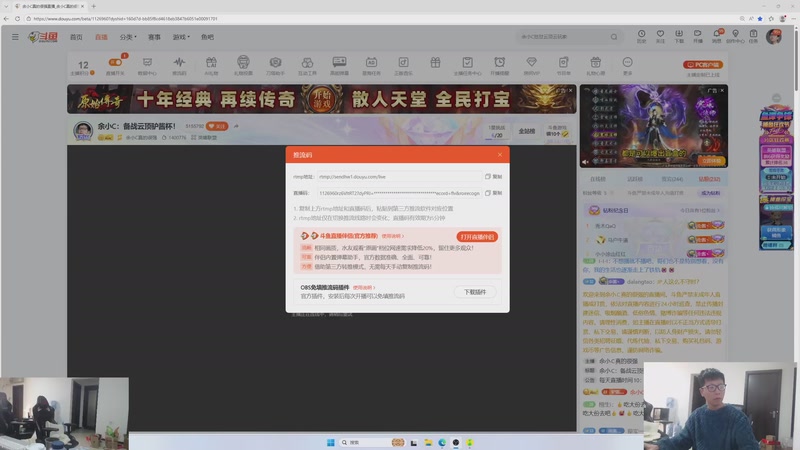Switch to 在线榜 tab in chat panel
Screen dimensions: 800x450
click(x=597, y=179)
